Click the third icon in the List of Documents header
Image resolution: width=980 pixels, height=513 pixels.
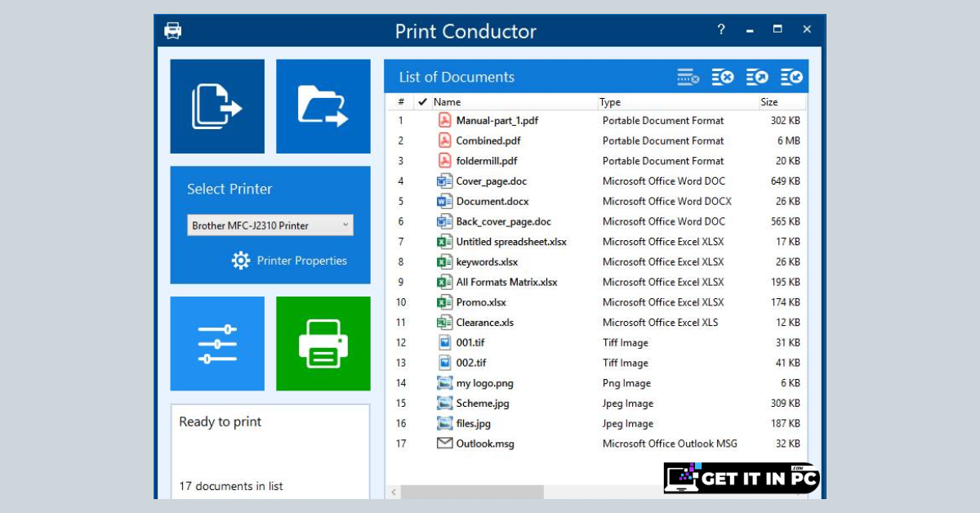click(x=757, y=77)
